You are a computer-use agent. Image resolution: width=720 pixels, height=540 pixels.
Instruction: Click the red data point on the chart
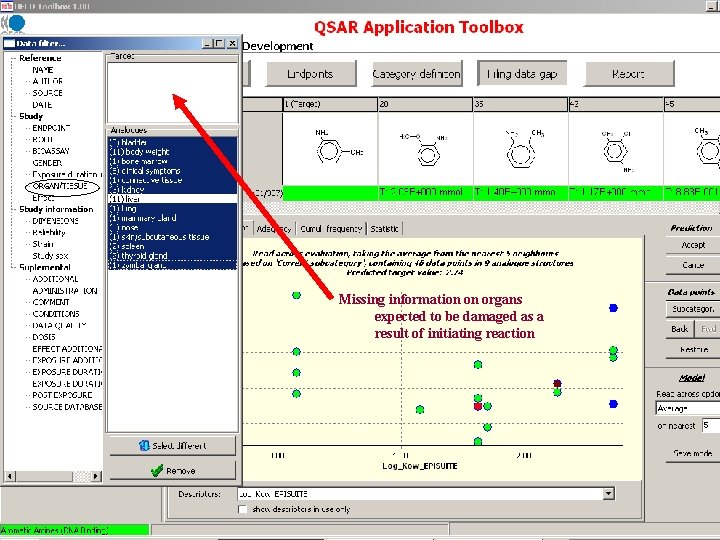tap(478, 406)
